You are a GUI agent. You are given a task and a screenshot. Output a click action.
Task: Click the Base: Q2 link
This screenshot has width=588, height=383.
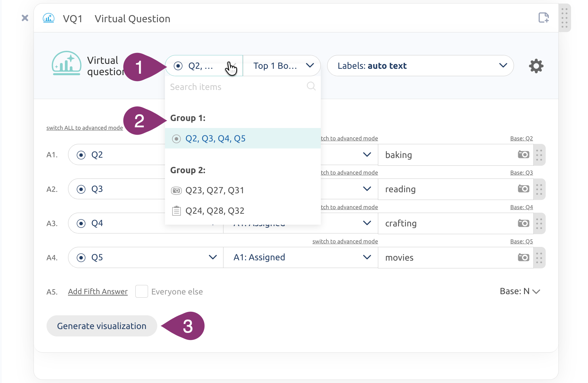pos(521,138)
